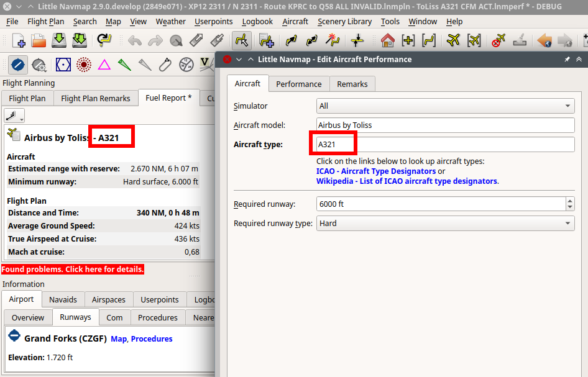Decrease Required runway value with down arrow
This screenshot has width=588, height=377.
point(570,207)
